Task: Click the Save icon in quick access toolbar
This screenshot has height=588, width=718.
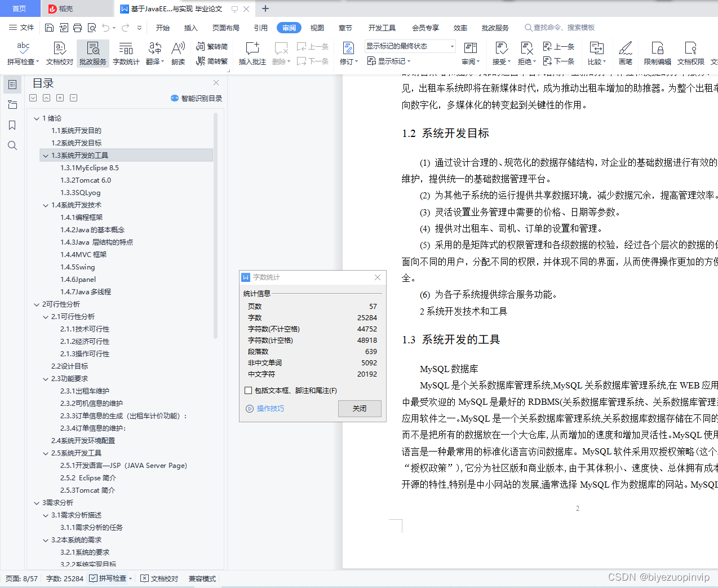Action: point(49,28)
